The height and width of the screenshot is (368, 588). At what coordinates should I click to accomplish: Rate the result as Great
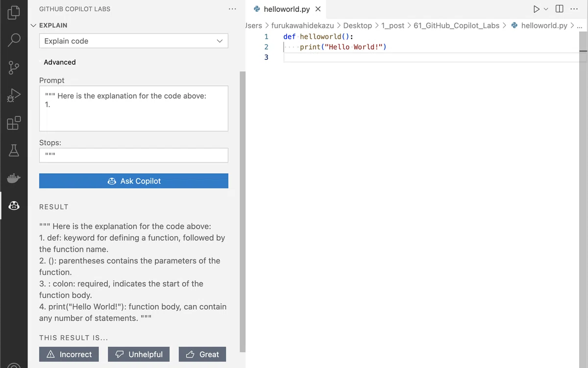[203, 354]
